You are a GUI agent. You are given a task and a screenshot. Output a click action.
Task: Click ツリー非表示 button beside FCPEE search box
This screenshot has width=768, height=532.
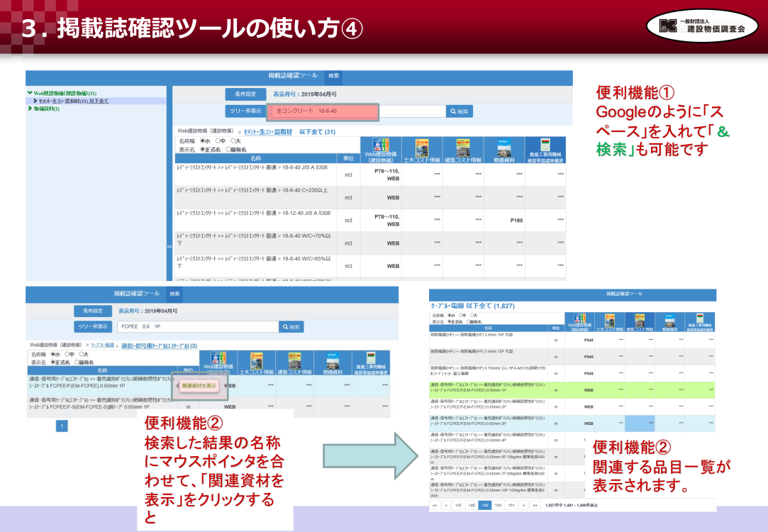click(x=93, y=327)
